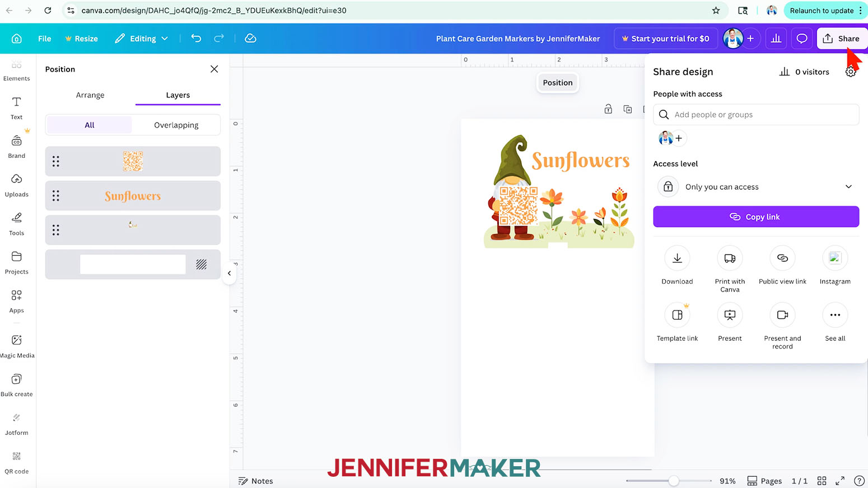Select the QR code layer
The image size is (868, 488).
(133, 161)
